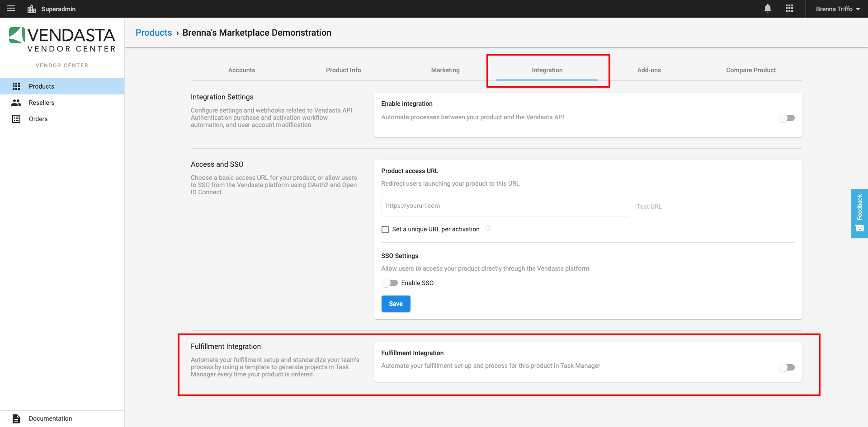This screenshot has height=427, width=868.
Task: Open the notifications bell
Action: pos(768,9)
